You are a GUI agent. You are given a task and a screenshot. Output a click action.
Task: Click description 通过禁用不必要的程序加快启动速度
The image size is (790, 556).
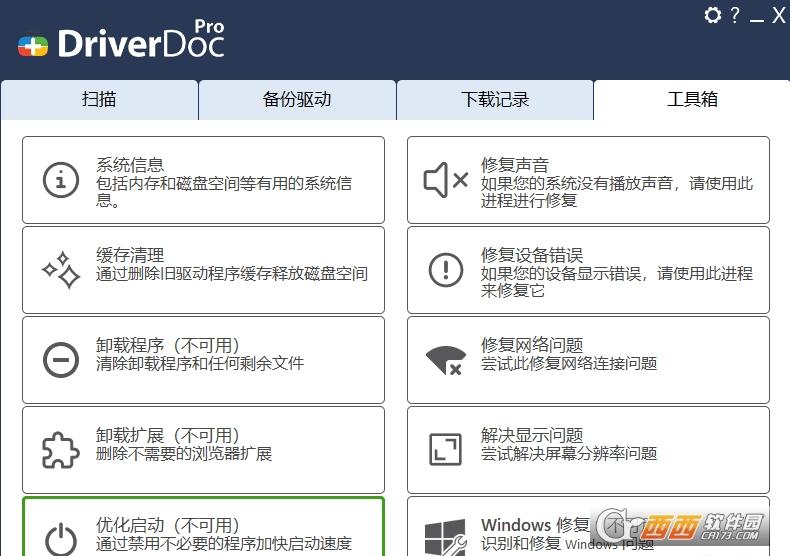[224, 543]
